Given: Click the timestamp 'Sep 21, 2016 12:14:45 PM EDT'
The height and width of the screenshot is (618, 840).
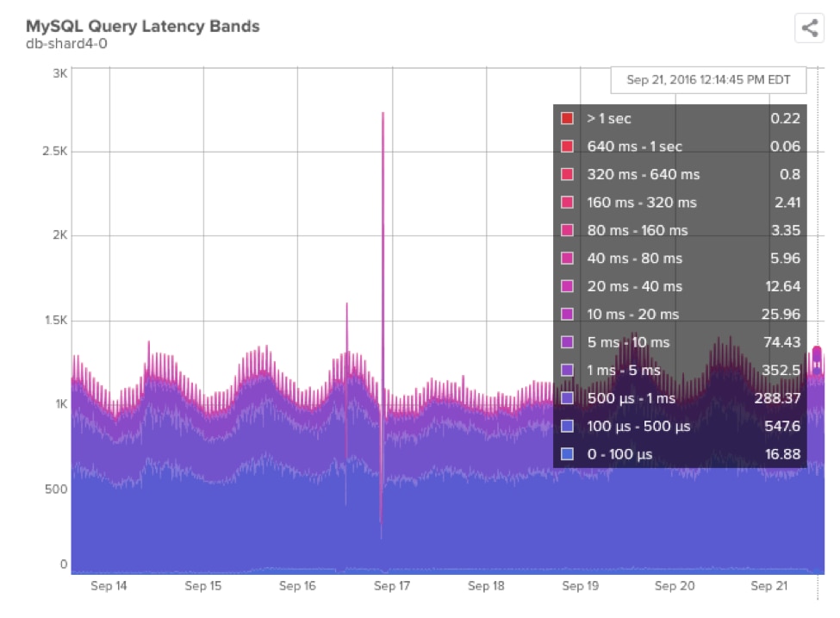Looking at the screenshot, I should point(708,80).
